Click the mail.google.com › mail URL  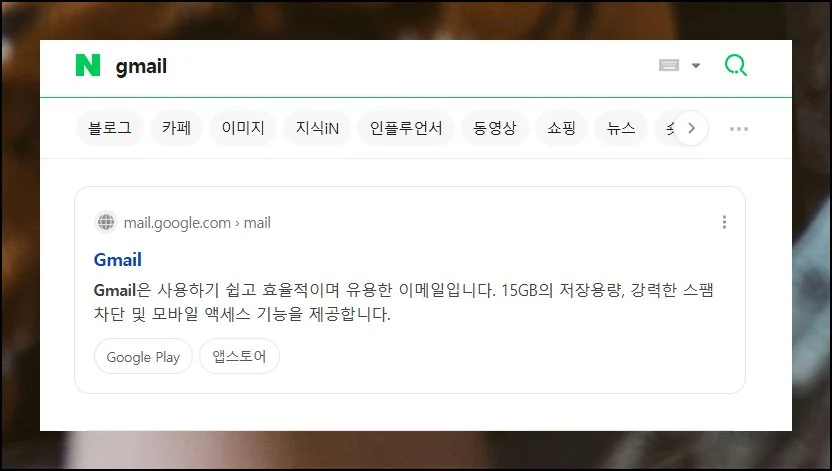tap(197, 223)
